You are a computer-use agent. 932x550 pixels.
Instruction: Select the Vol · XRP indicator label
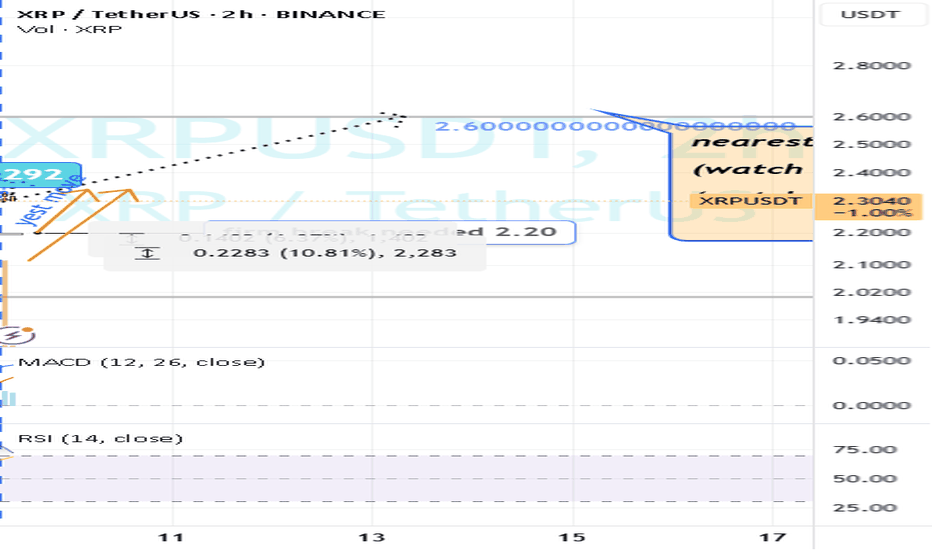point(70,29)
